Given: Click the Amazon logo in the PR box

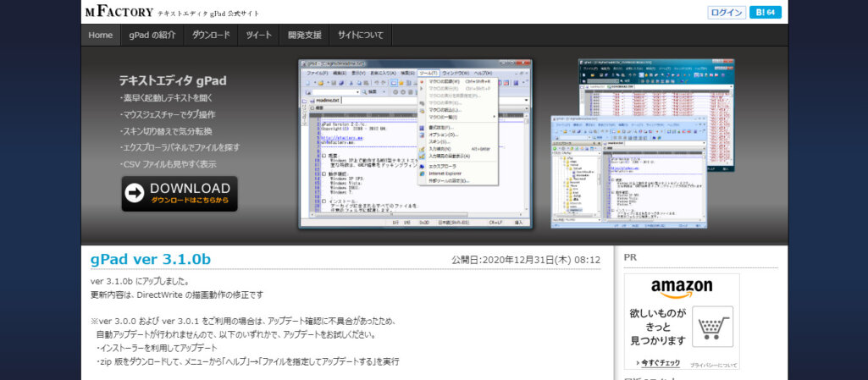Looking at the screenshot, I should click(x=681, y=288).
